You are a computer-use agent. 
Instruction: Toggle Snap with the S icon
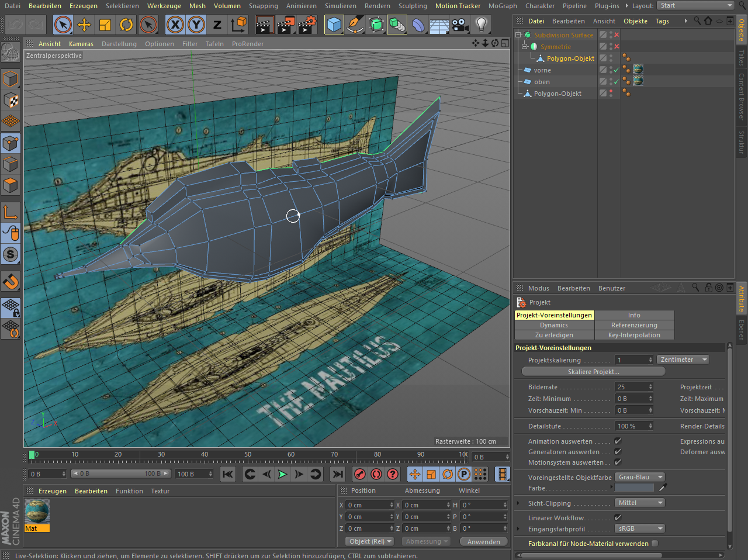pos(11,254)
